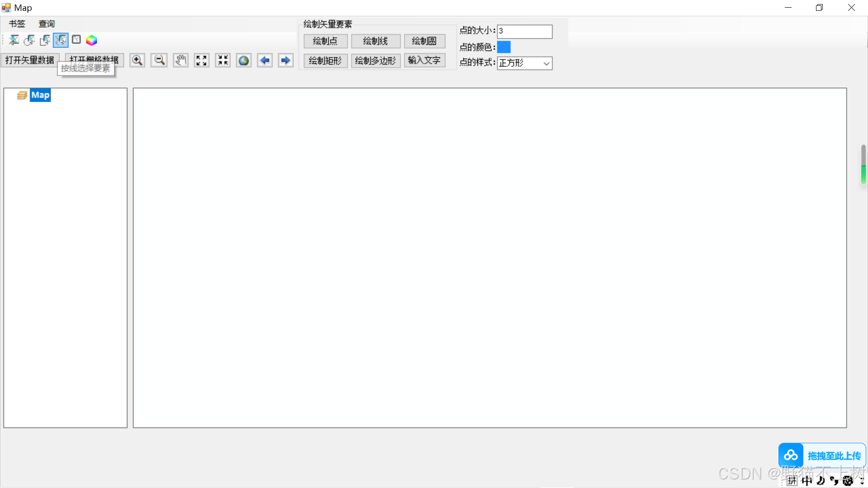Select the pan hand tool
The height and width of the screenshot is (488, 868).
pos(180,61)
